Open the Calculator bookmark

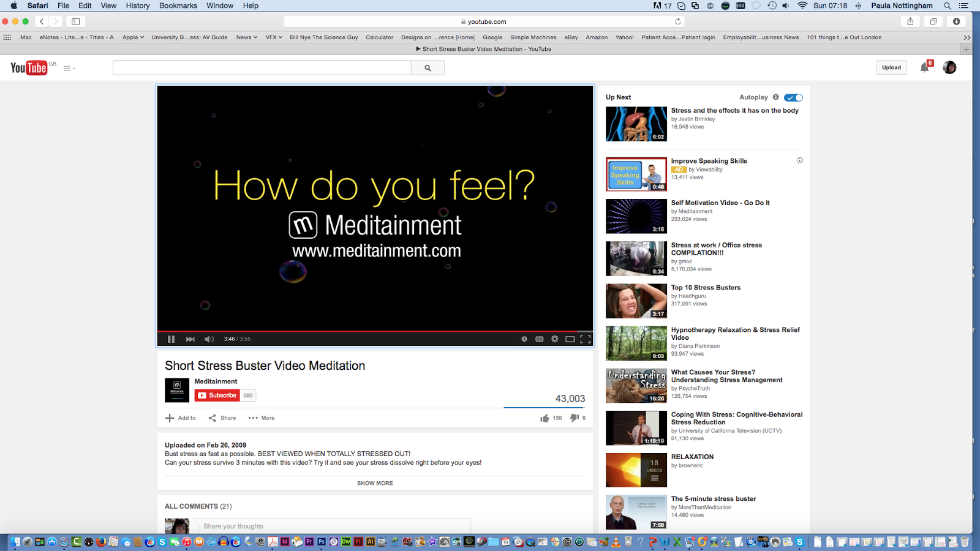(x=380, y=37)
